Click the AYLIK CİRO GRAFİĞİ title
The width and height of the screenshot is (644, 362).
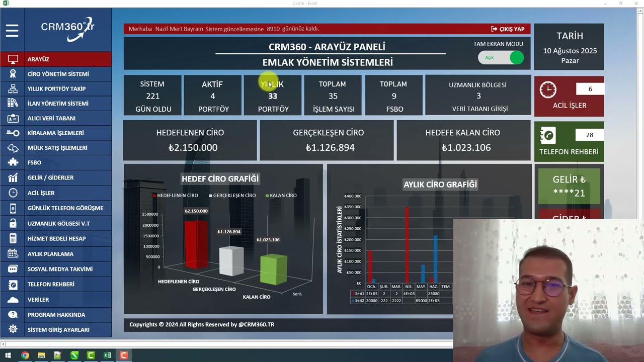440,185
